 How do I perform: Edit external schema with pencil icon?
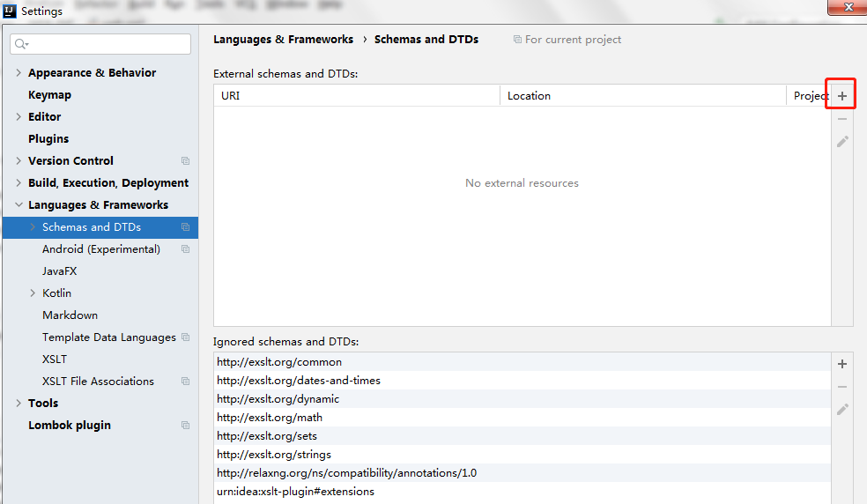(842, 142)
